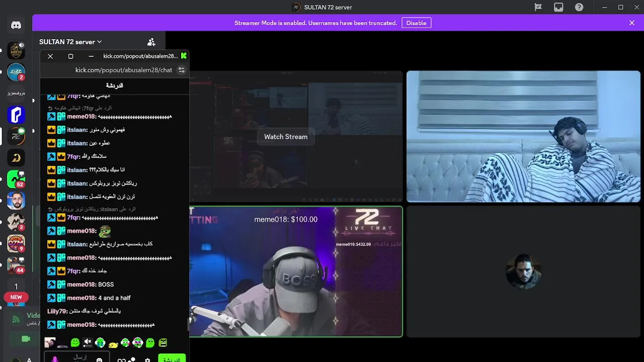Image resolution: width=644 pixels, height=362 pixels.
Task: Open the Discord inbox icon
Action: click(x=558, y=7)
